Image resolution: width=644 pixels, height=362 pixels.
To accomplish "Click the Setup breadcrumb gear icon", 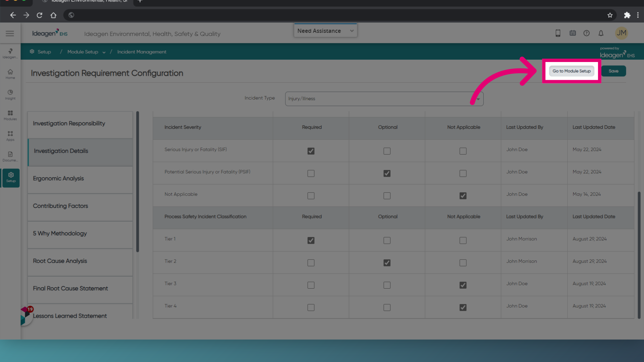I will click(32, 52).
